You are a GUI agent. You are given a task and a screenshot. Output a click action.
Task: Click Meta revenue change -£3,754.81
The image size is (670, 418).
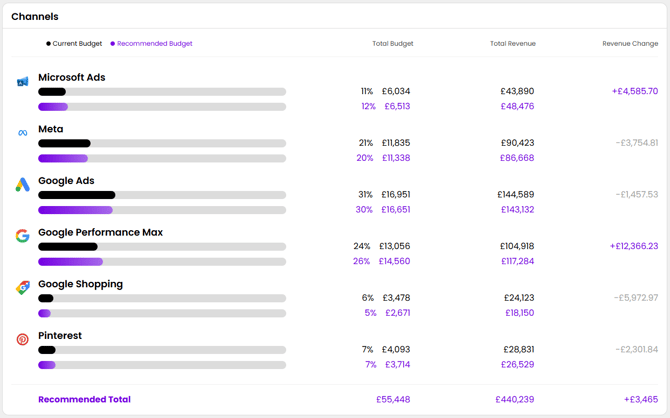point(637,143)
